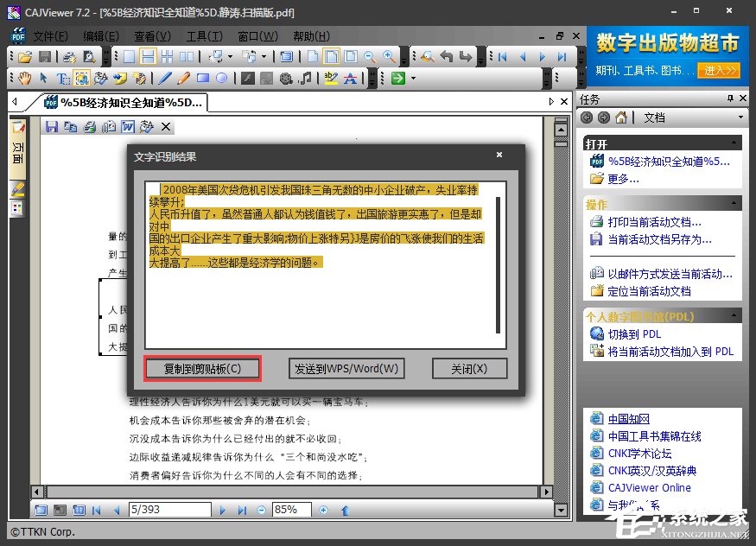Open the 帮助(H) menu
Viewport: 756px width, 546px height.
coord(311,36)
